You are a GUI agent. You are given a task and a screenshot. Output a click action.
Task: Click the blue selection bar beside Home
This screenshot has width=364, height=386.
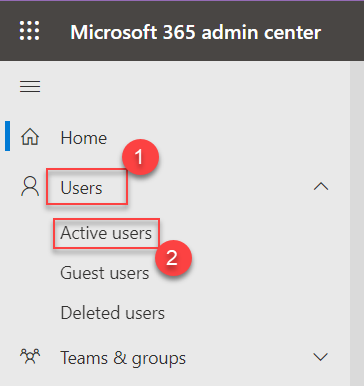pos(7,136)
